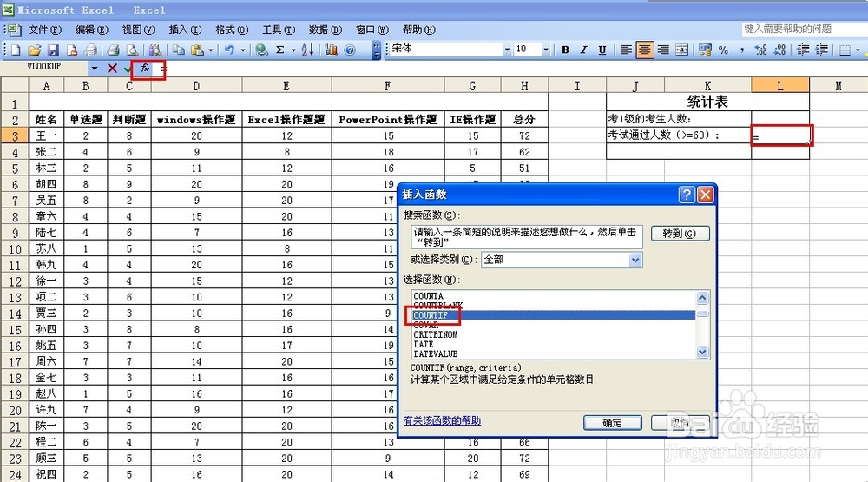Cancel formula entry with red X
The image size is (868, 482).
[x=112, y=68]
